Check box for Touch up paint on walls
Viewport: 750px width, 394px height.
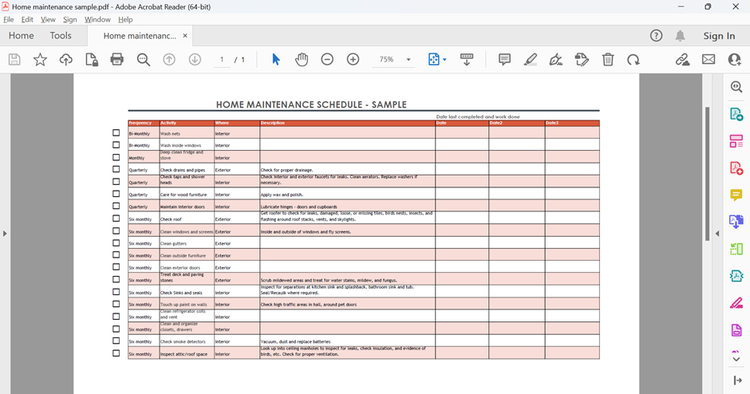[116, 304]
